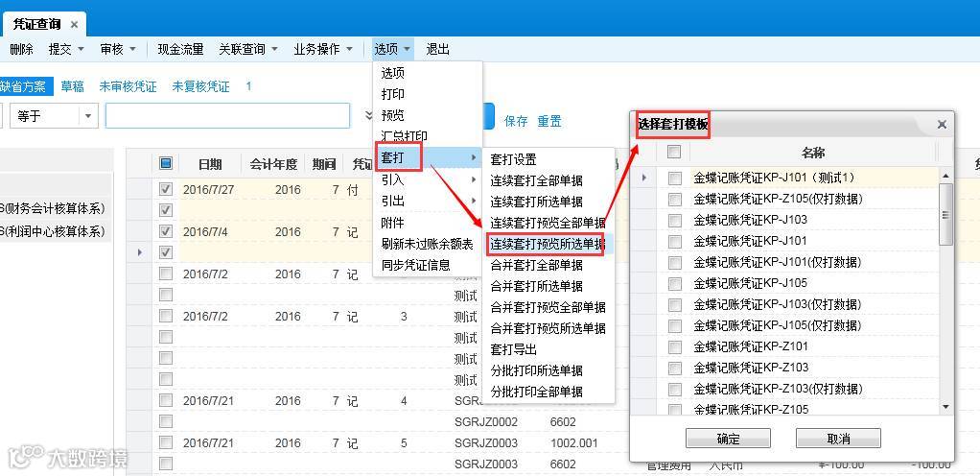The height and width of the screenshot is (476, 980).
Task: Click the template list scroll-up arrow
Action: pyautogui.click(x=945, y=177)
